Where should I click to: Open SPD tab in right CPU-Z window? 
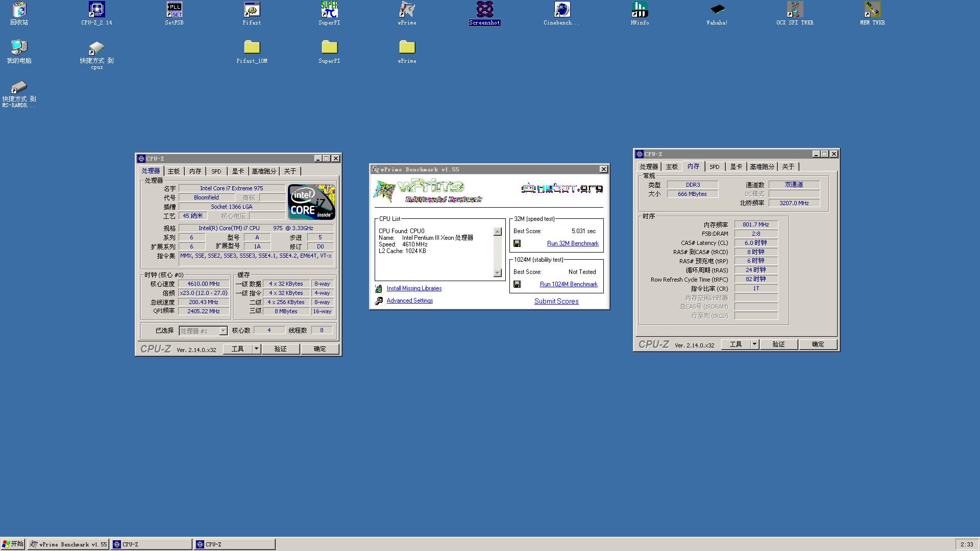point(715,167)
